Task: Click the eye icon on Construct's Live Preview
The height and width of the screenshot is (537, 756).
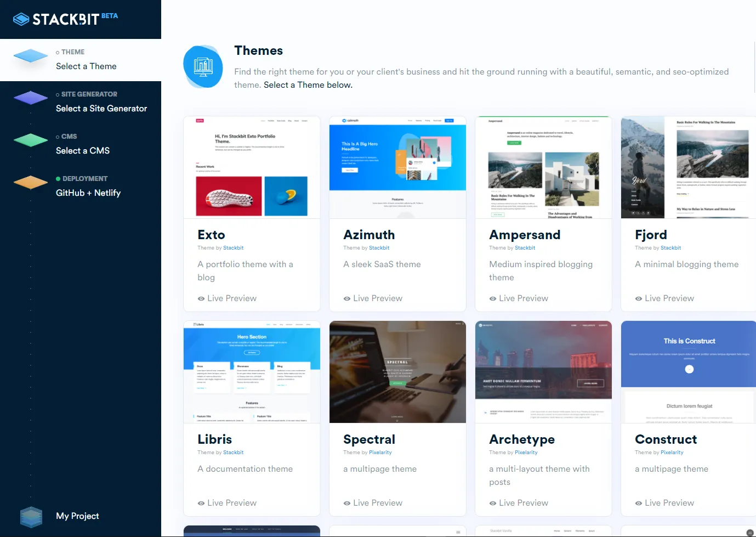Action: pyautogui.click(x=638, y=502)
